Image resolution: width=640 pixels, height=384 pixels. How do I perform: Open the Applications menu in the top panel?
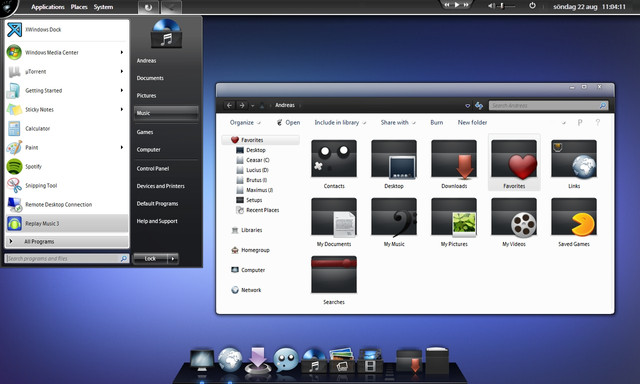tap(48, 7)
